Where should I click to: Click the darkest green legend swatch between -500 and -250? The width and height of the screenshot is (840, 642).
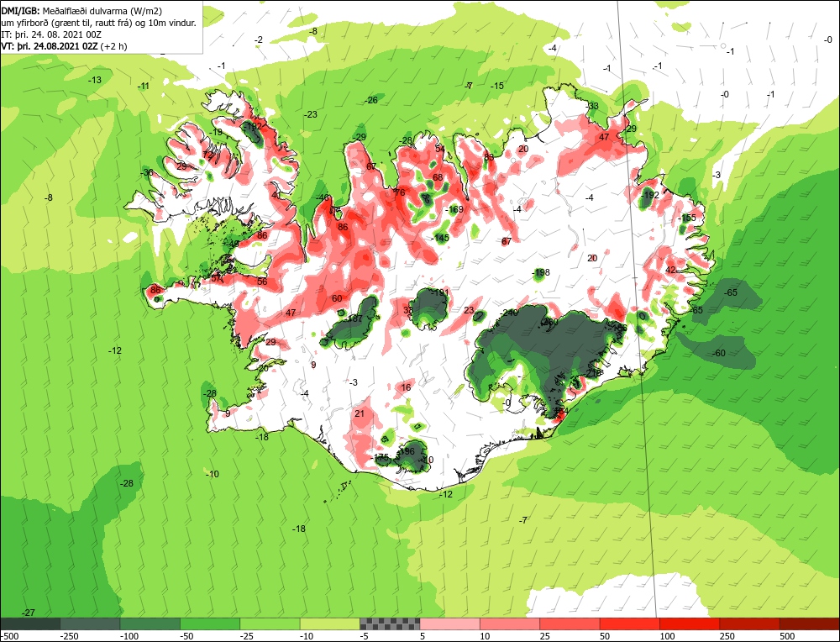pyautogui.click(x=30, y=624)
